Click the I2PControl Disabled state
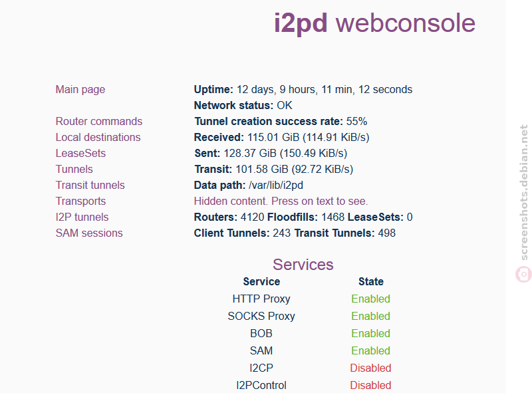 370,386
